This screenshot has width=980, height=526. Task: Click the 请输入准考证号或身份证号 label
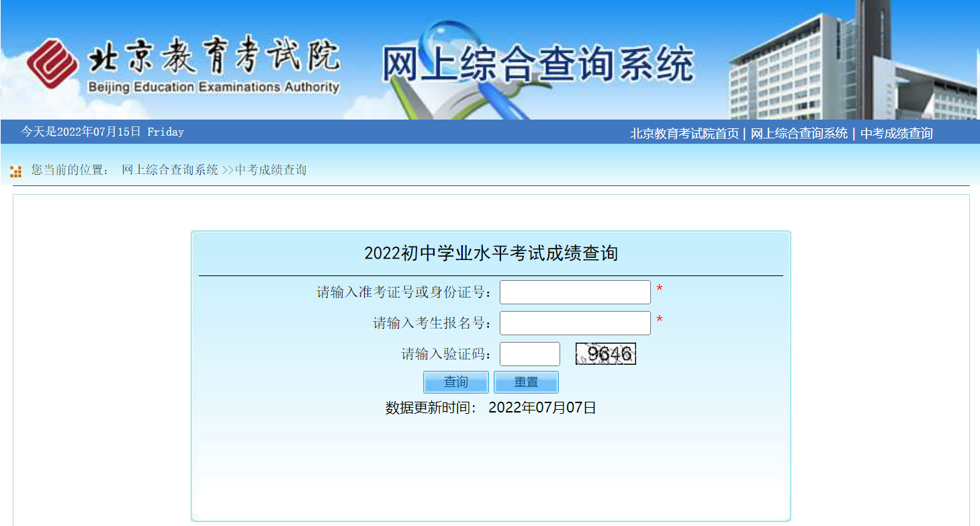pos(404,292)
